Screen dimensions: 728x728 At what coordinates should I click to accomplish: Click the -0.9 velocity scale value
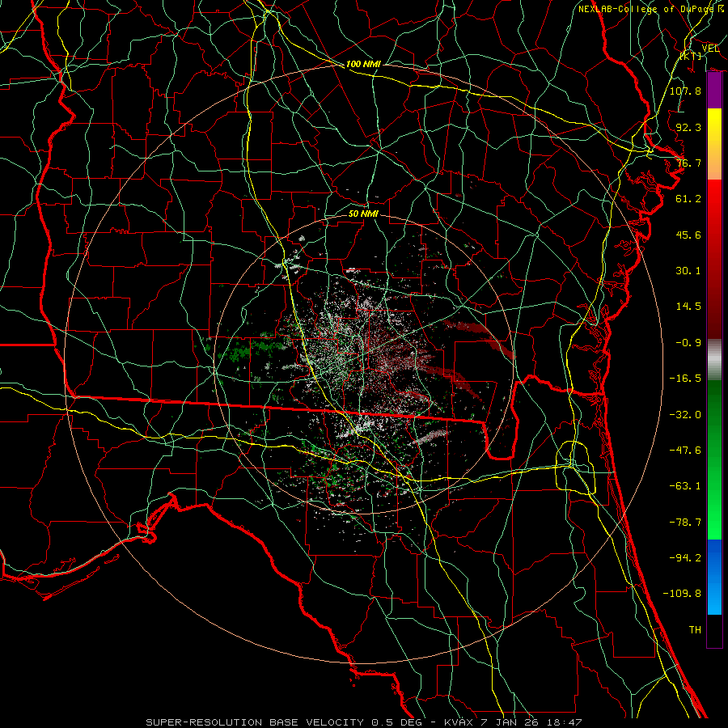coord(688,342)
